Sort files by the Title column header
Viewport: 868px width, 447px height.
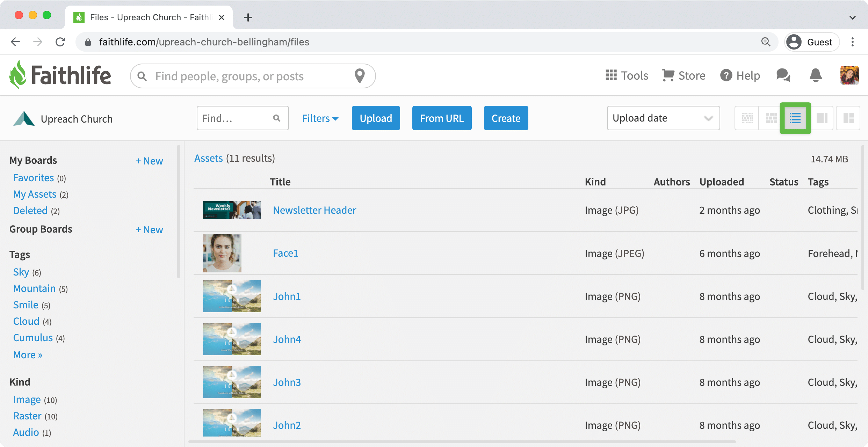pyautogui.click(x=280, y=182)
